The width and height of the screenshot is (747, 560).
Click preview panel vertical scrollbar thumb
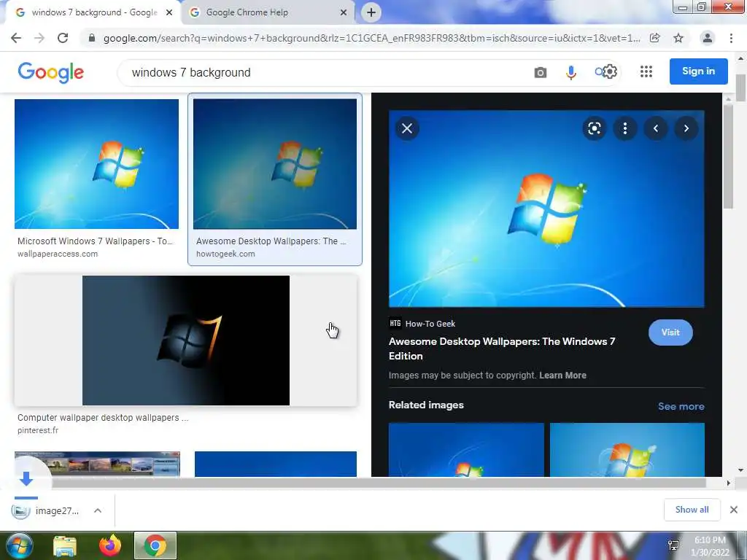(728, 156)
